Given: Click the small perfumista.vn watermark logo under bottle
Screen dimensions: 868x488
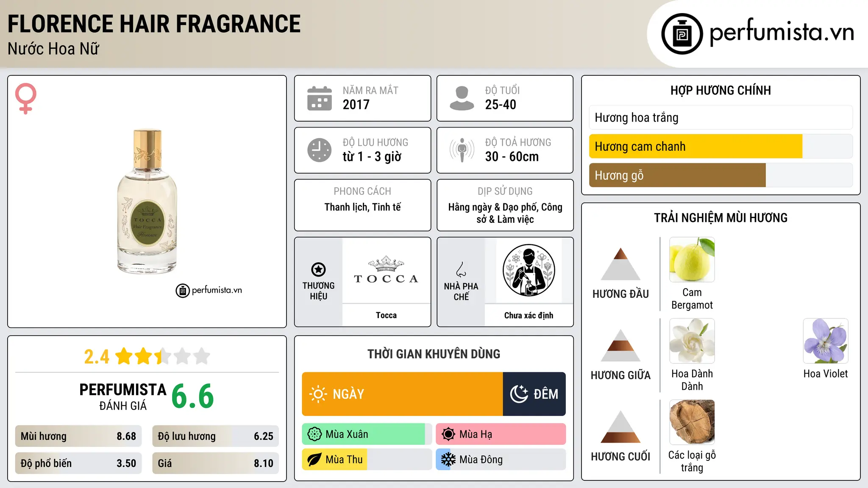Looking at the screenshot, I should pyautogui.click(x=209, y=291).
